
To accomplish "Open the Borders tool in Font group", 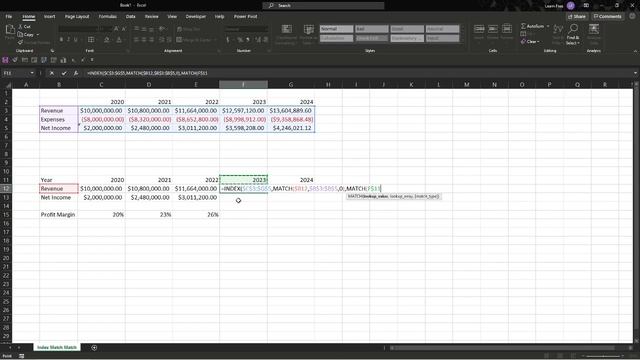I will [91, 40].
